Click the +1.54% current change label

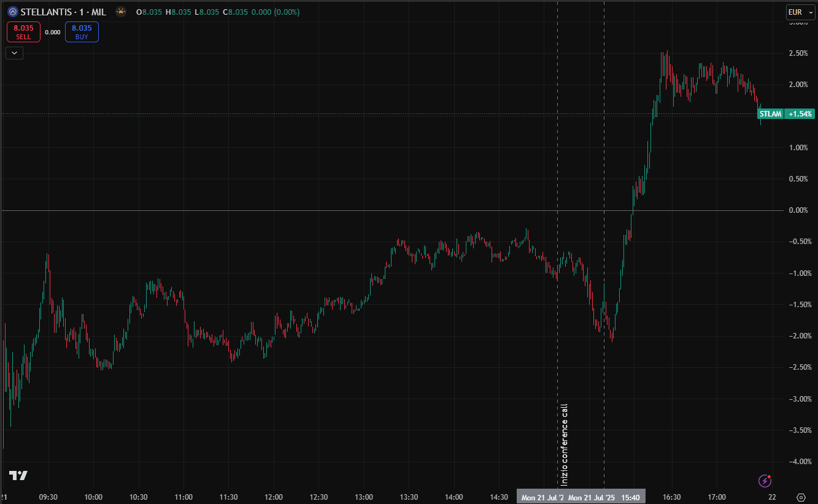800,114
